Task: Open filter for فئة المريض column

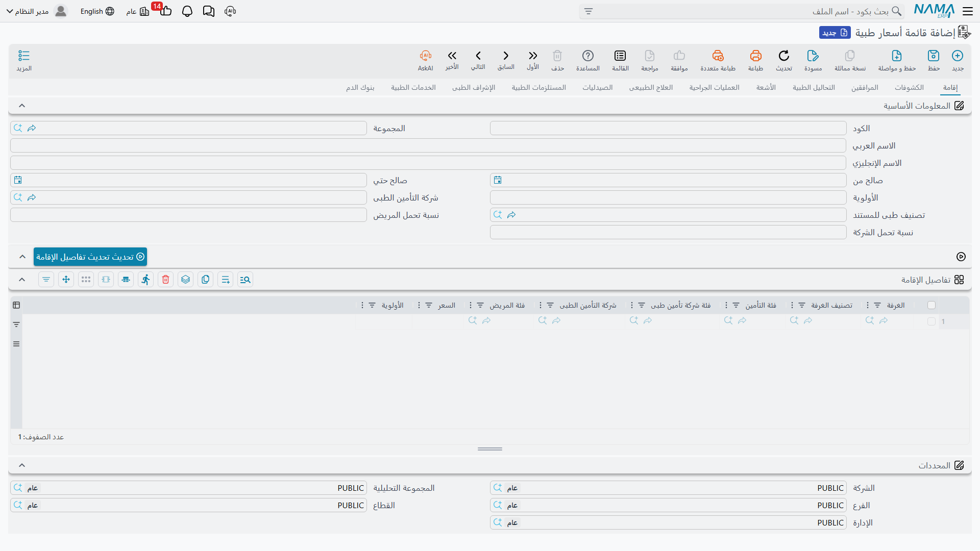Action: [480, 305]
